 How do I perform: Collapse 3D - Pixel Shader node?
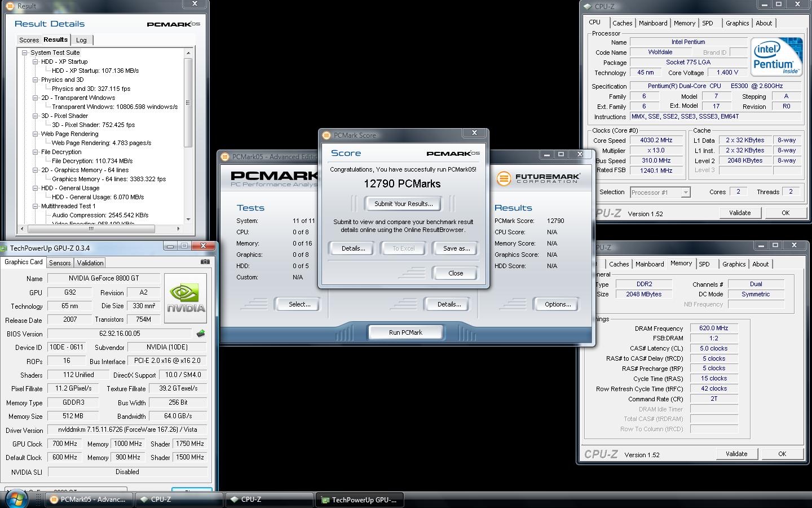point(35,116)
